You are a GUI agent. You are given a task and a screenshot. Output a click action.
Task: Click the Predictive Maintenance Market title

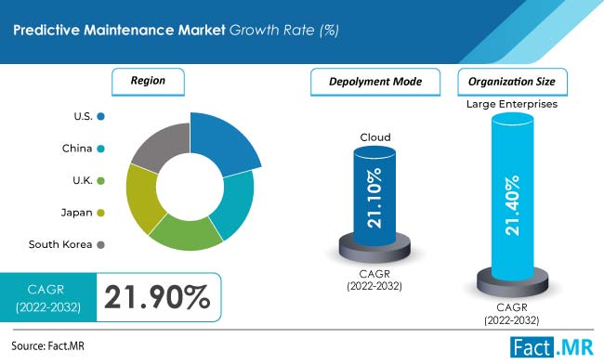click(120, 30)
